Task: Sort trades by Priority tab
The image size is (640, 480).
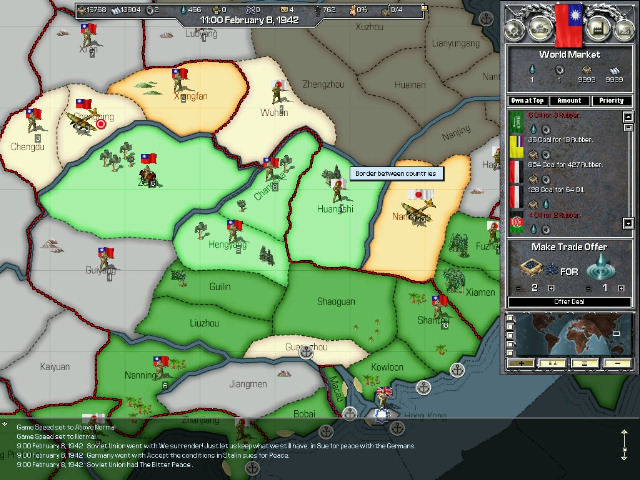Action: click(611, 100)
